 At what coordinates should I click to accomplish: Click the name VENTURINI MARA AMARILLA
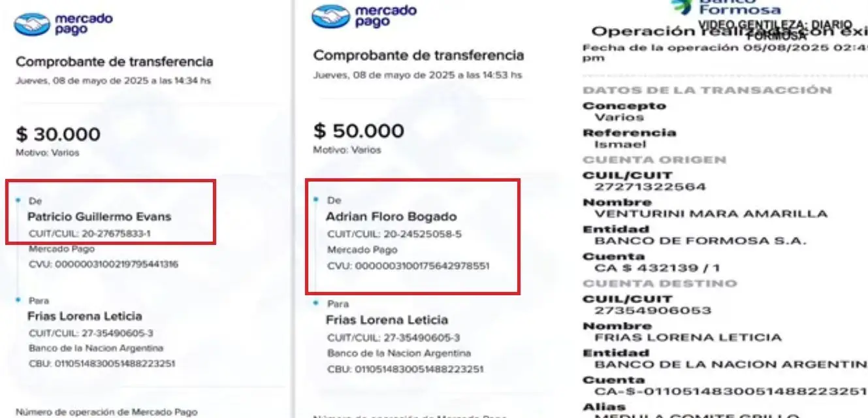point(711,214)
